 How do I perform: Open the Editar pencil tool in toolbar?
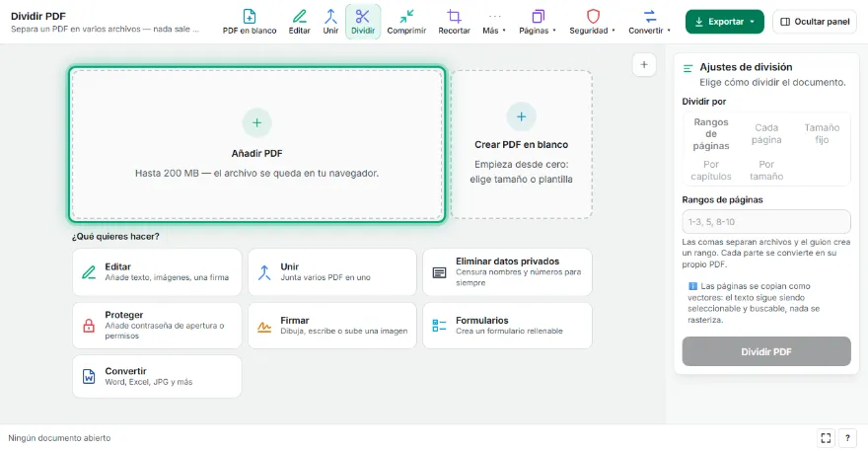coord(299,22)
